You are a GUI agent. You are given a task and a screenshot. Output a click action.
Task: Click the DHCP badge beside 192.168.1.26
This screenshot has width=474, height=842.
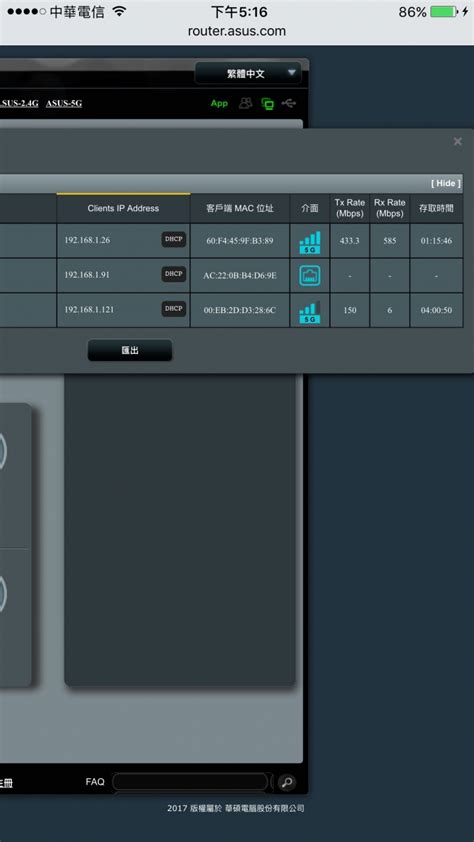pyautogui.click(x=173, y=239)
